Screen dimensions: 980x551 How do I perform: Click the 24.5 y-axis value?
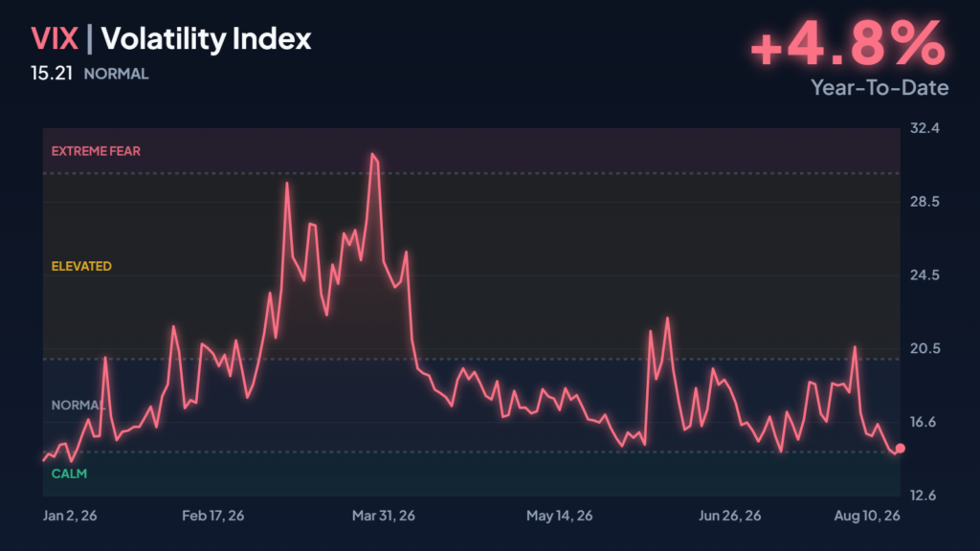click(924, 275)
